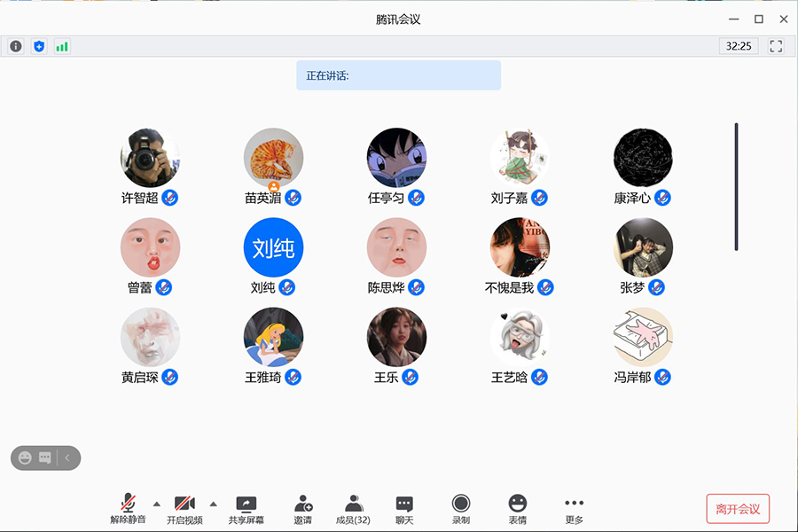798x532 pixels.
Task: Click the muted mic icon beside 刘子嘉
Action: (539, 198)
